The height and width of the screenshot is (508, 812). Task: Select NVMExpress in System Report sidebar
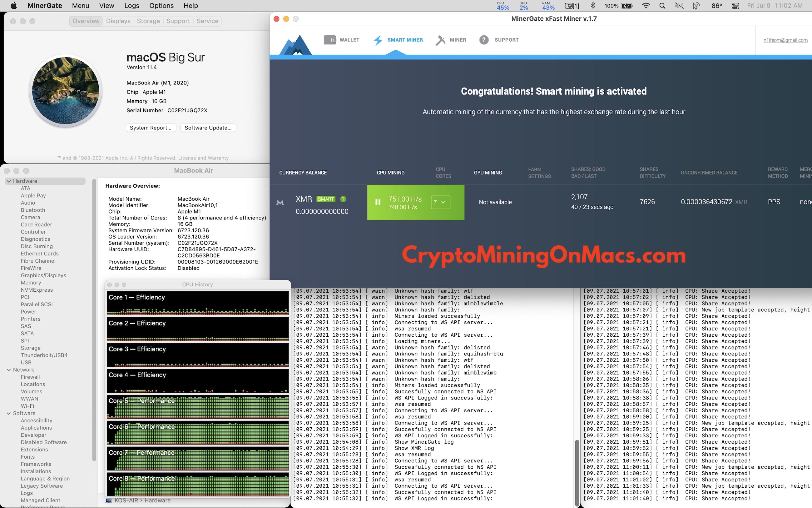coord(37,290)
